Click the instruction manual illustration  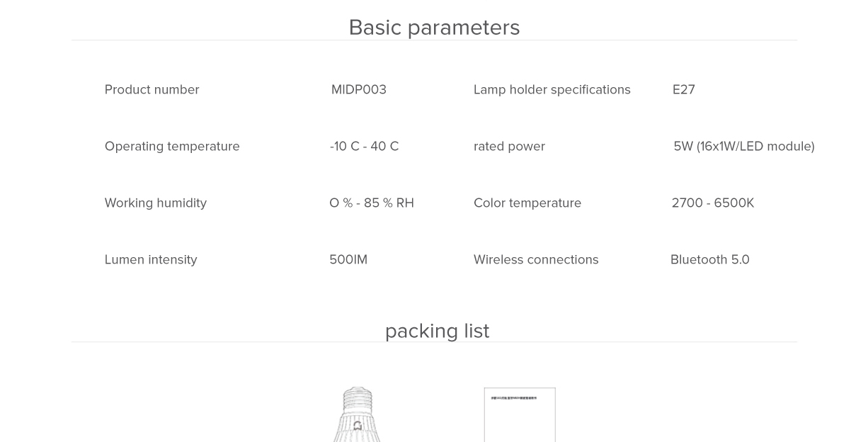click(520, 416)
